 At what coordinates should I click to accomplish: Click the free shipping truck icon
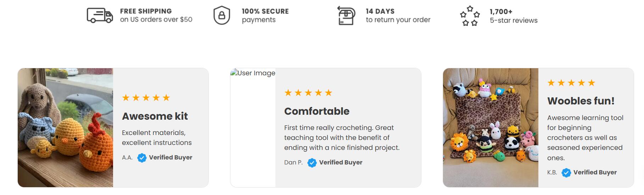[x=100, y=16]
